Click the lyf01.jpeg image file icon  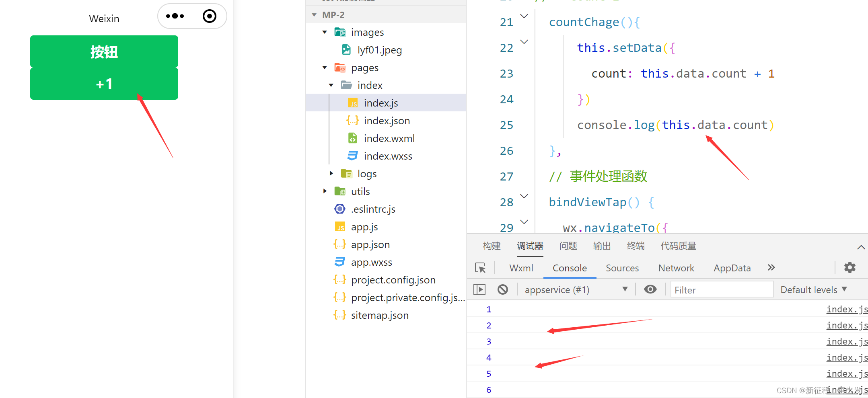[x=346, y=50]
